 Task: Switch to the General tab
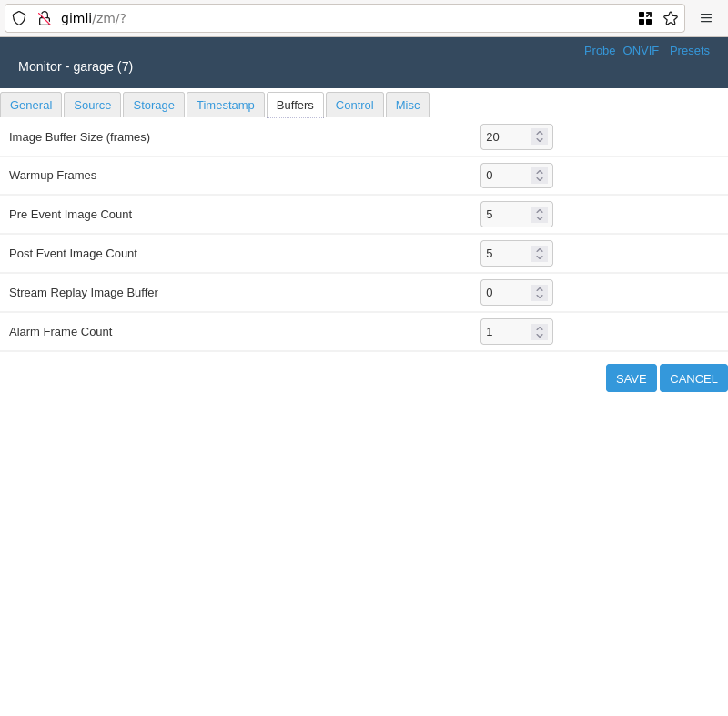click(31, 105)
